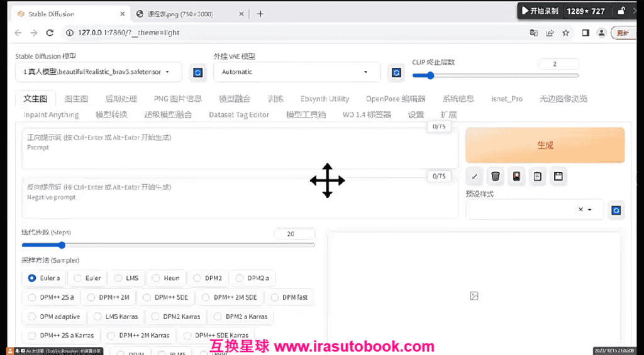Switch to the 图生图 tab
Screen dimensions: 644x355
click(x=76, y=99)
